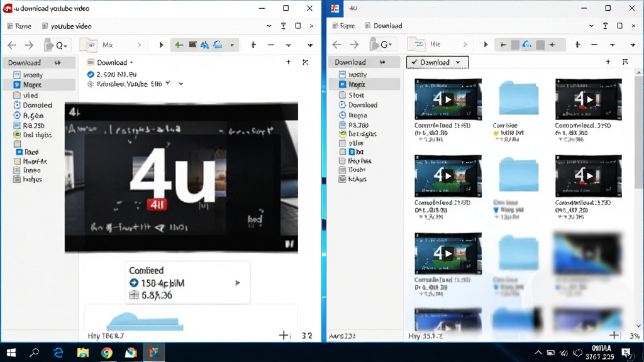Expand the Mie path chevron in right toolbar
This screenshot has width=644, height=362.
[x=465, y=45]
